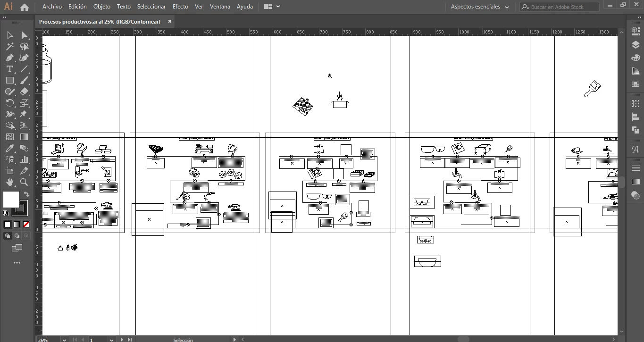The image size is (644, 342).
Task: Enable Draw Normal mode
Action: (x=8, y=236)
